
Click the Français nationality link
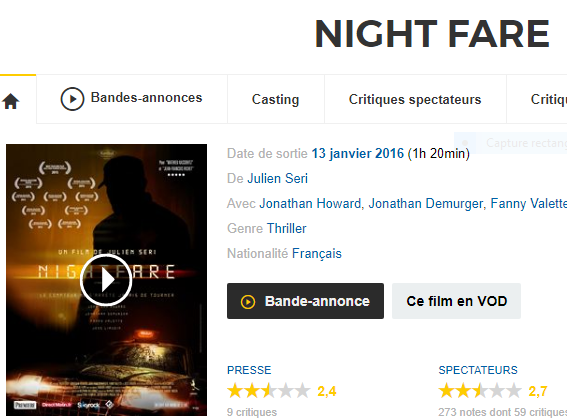(x=317, y=254)
